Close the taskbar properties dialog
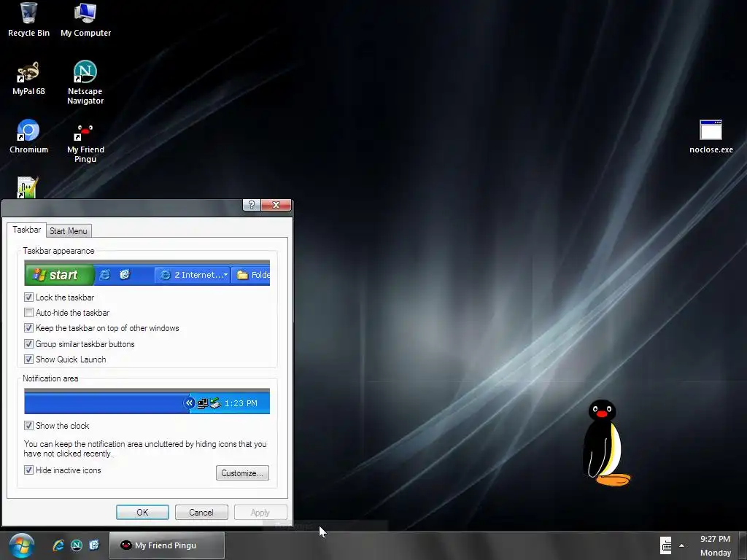This screenshot has height=560, width=747. tap(276, 205)
